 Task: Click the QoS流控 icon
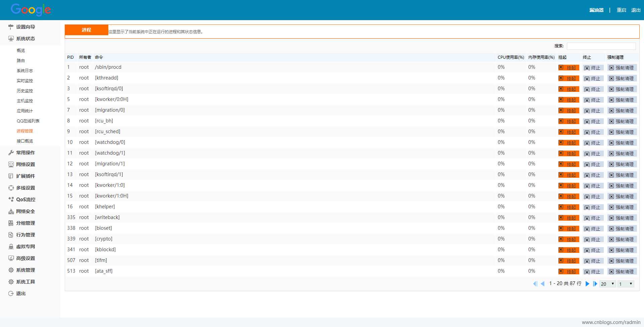tap(11, 200)
